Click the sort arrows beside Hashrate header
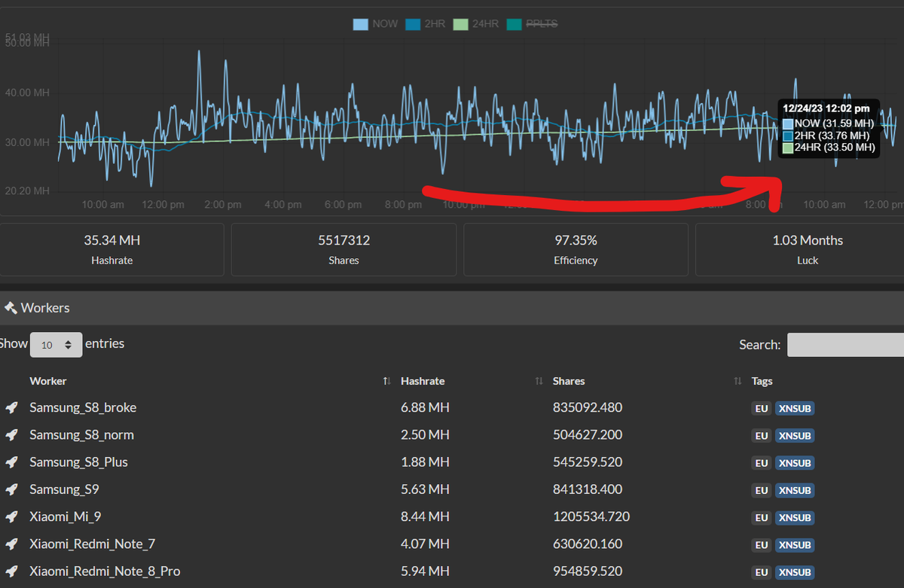 pos(539,382)
